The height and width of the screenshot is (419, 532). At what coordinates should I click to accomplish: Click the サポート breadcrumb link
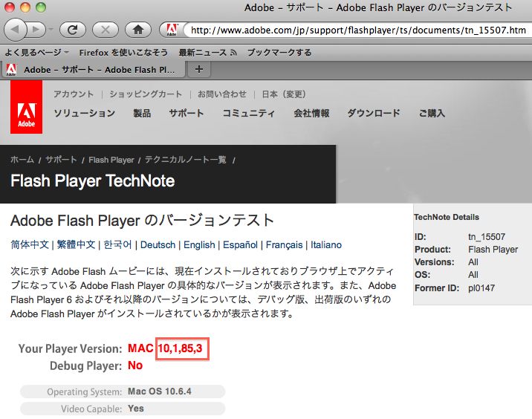61,160
